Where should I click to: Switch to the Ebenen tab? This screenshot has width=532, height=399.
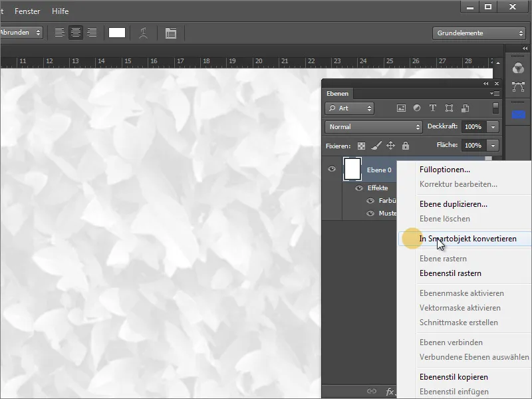pyautogui.click(x=337, y=93)
